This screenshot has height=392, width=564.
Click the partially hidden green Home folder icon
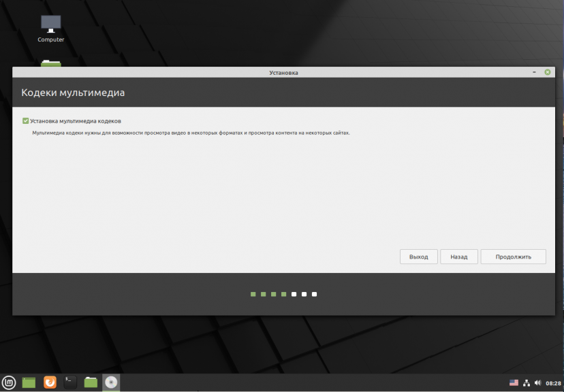[x=50, y=63]
